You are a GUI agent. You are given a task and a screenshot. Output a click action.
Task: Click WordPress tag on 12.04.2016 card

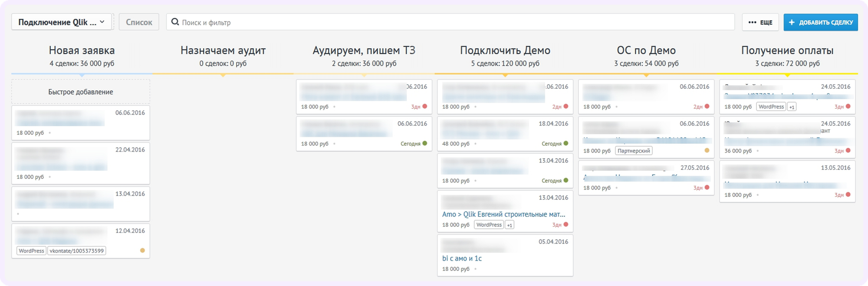[31, 251]
